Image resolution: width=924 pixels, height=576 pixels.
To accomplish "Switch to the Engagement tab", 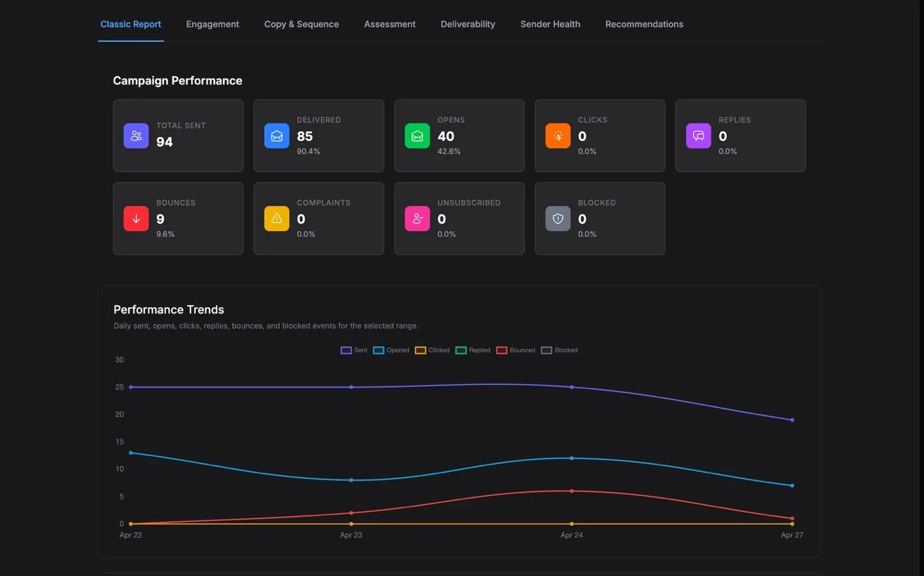I will 212,24.
